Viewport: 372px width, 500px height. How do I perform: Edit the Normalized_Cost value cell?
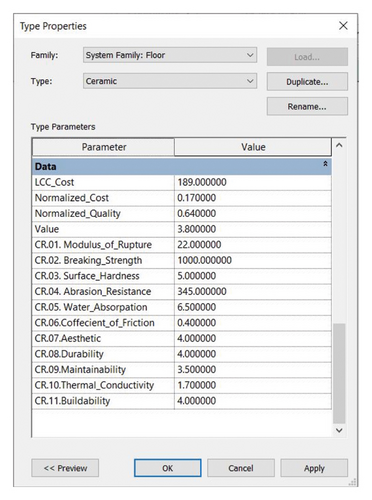coord(253,198)
